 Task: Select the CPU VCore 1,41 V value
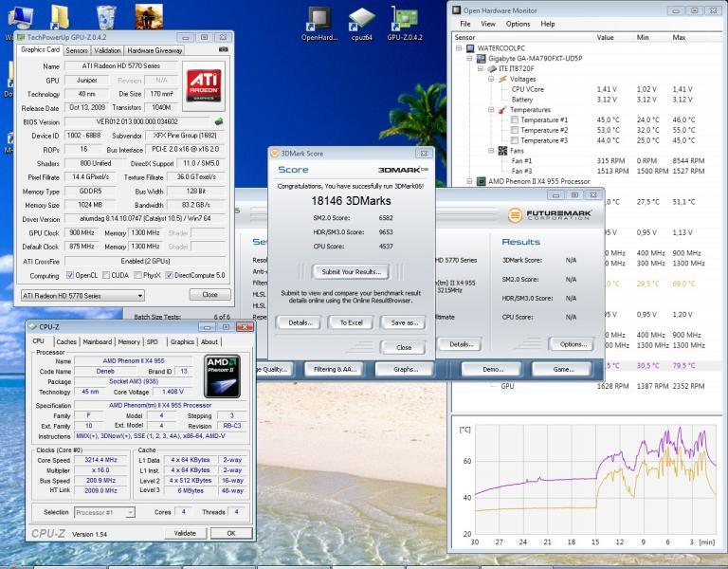(x=607, y=89)
